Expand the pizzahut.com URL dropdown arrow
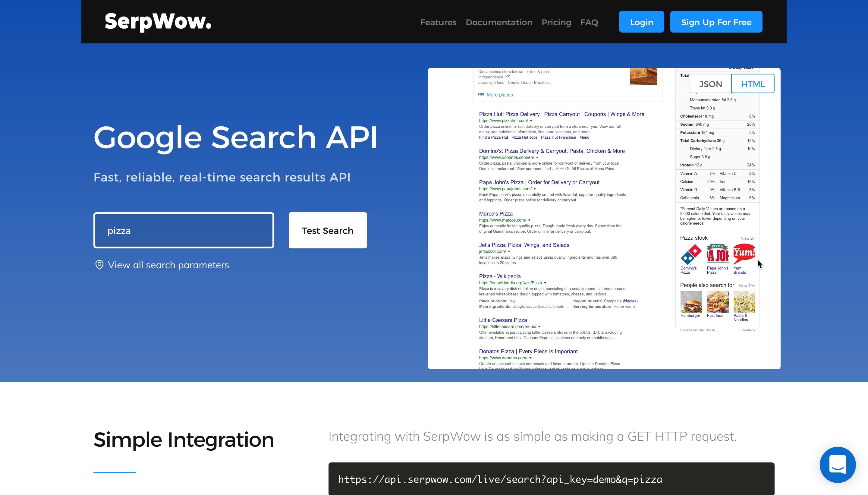Screen dimensions: 868x495 tap(531, 121)
